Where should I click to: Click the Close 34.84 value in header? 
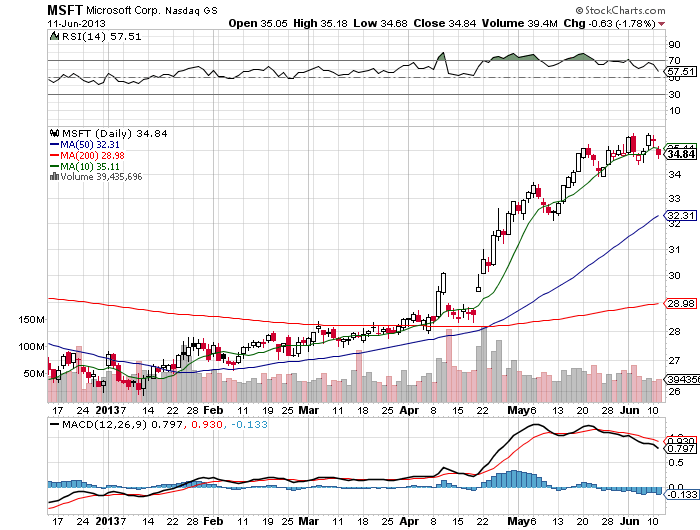pyautogui.click(x=445, y=23)
